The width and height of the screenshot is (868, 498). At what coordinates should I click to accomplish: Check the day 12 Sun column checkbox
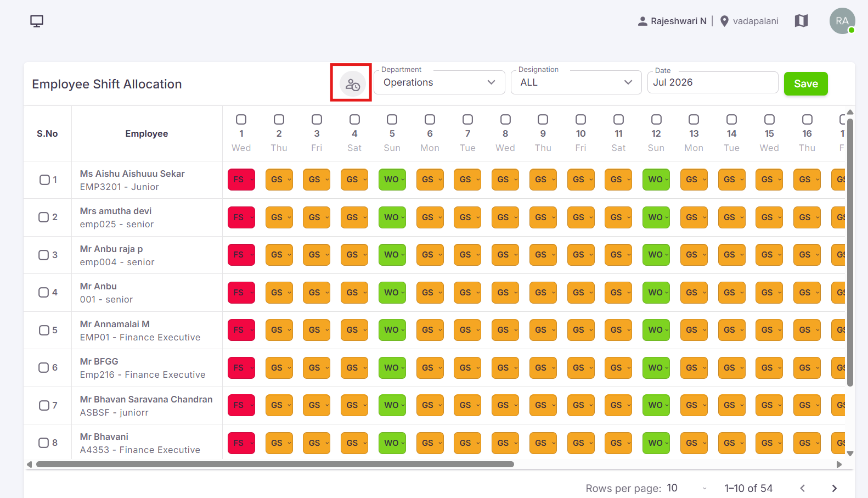coord(656,119)
